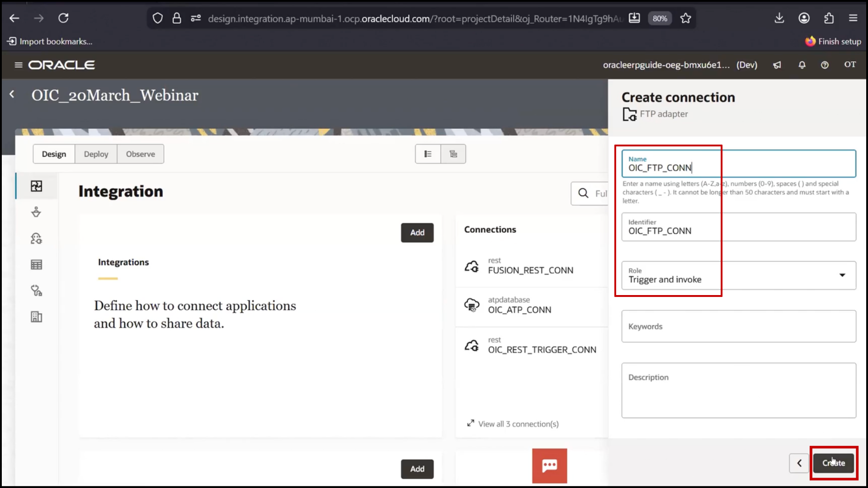
Task: Open the browser account icon
Action: point(804,18)
